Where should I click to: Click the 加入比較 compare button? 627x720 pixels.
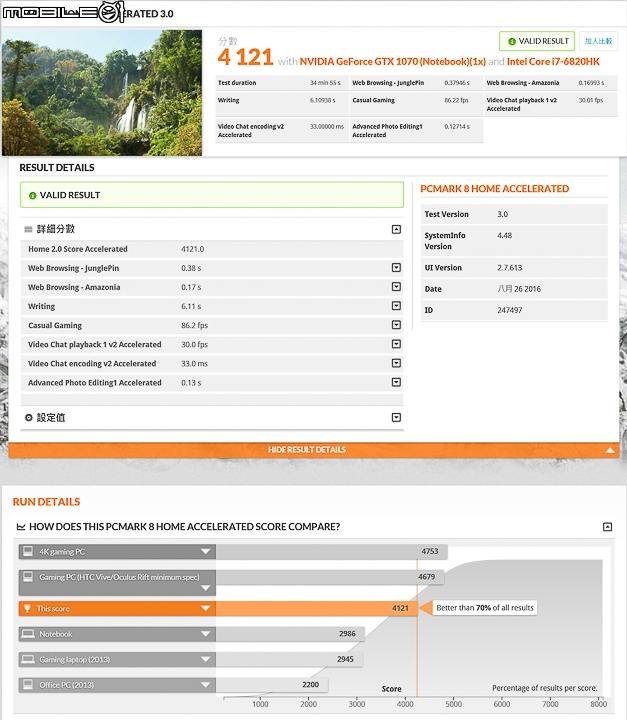coord(598,41)
